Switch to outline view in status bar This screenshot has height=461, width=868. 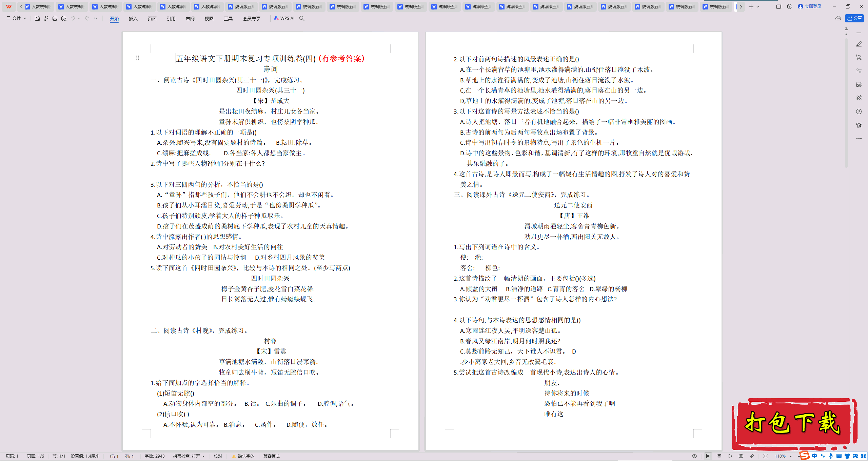[x=719, y=456]
